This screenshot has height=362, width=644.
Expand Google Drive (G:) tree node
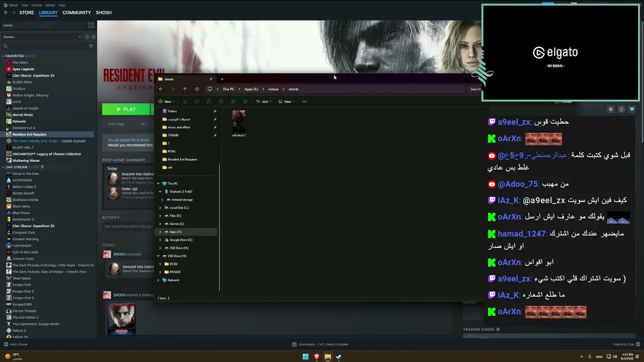click(160, 240)
